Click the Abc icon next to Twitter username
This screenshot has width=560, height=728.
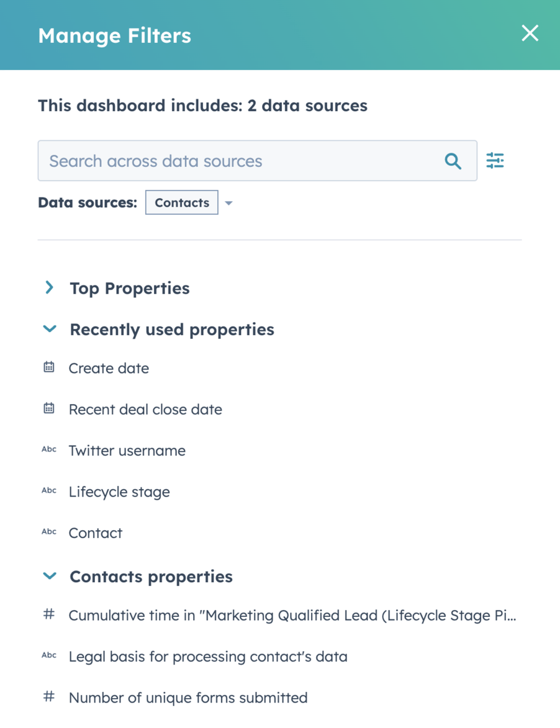click(x=49, y=449)
